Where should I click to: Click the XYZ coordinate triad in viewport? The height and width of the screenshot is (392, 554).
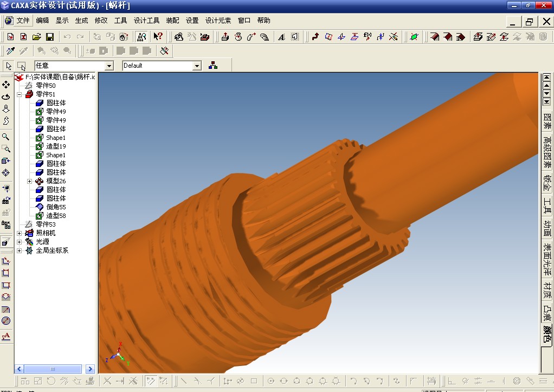[x=118, y=354]
